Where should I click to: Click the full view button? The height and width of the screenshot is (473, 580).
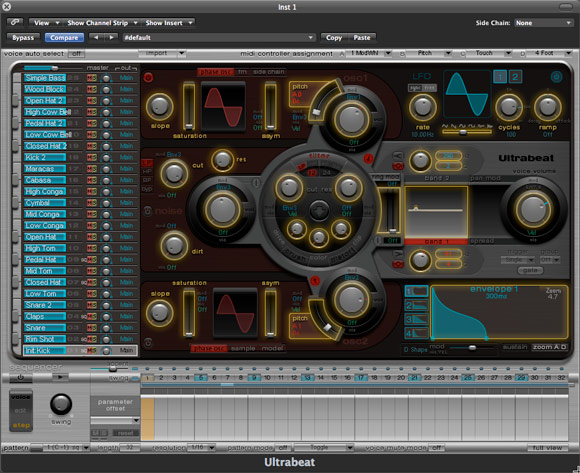(x=547, y=447)
